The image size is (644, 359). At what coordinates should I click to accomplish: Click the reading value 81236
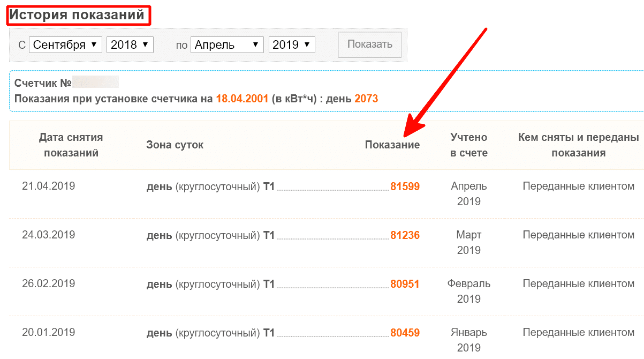405,235
